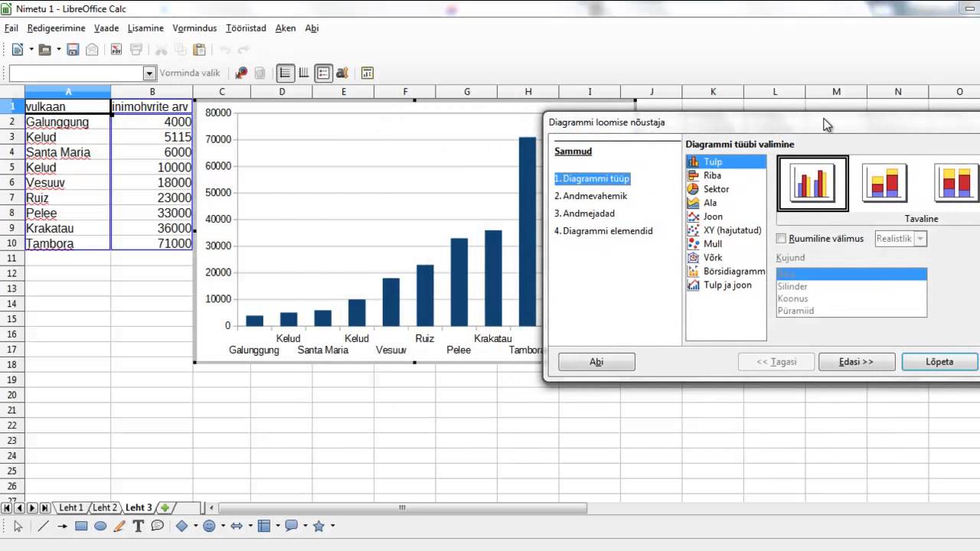The image size is (980, 551).
Task: Select the Callout speech bubble tool
Action: 158,526
